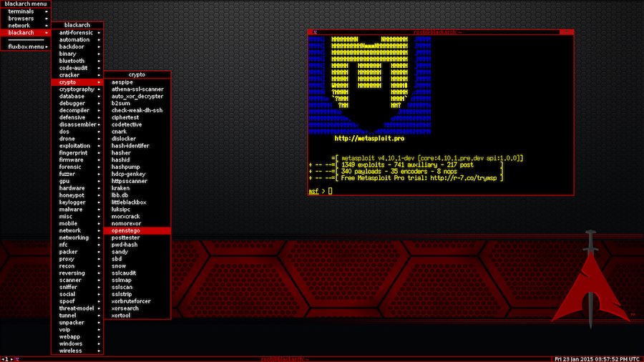
Task: Click the X icon on the terminal titlebar
Action: point(313,32)
